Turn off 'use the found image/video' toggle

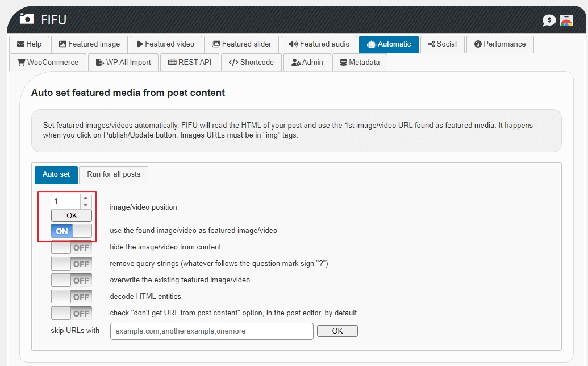pyautogui.click(x=71, y=231)
